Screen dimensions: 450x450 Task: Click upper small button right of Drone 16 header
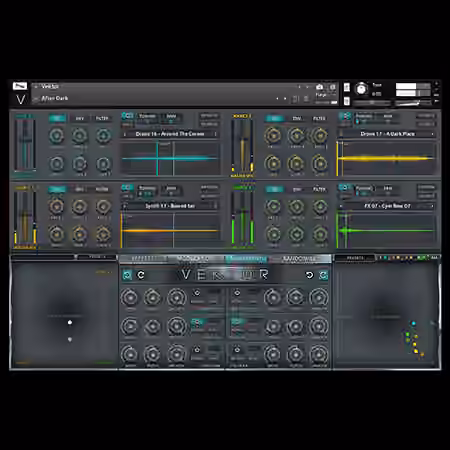[x=210, y=116]
